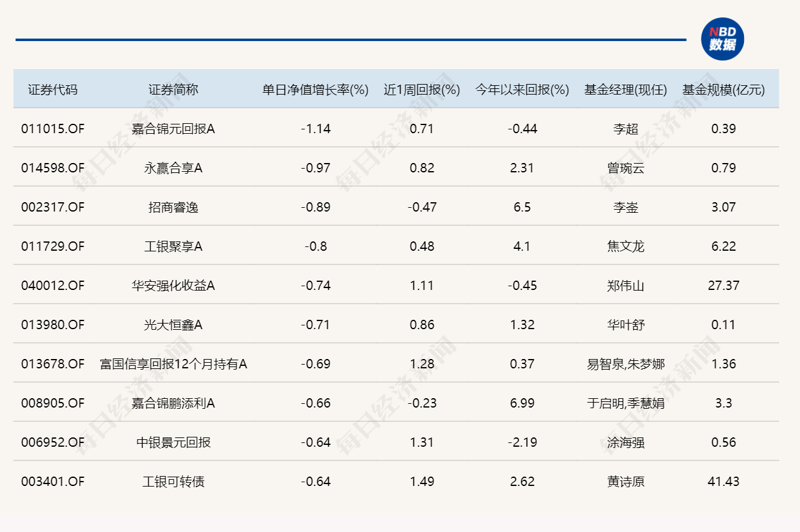Click the 富国信享回报12个月持有A entry
Viewport: 800px width, 532px height.
[174, 364]
